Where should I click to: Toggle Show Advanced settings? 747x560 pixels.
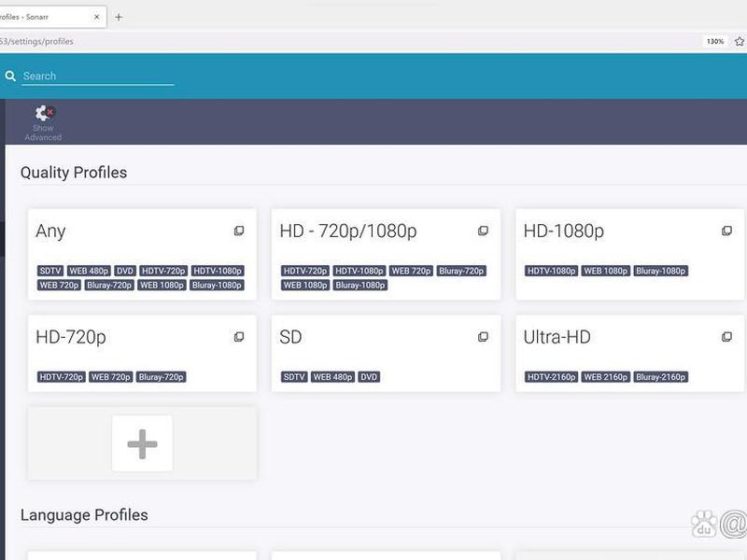coord(43,123)
